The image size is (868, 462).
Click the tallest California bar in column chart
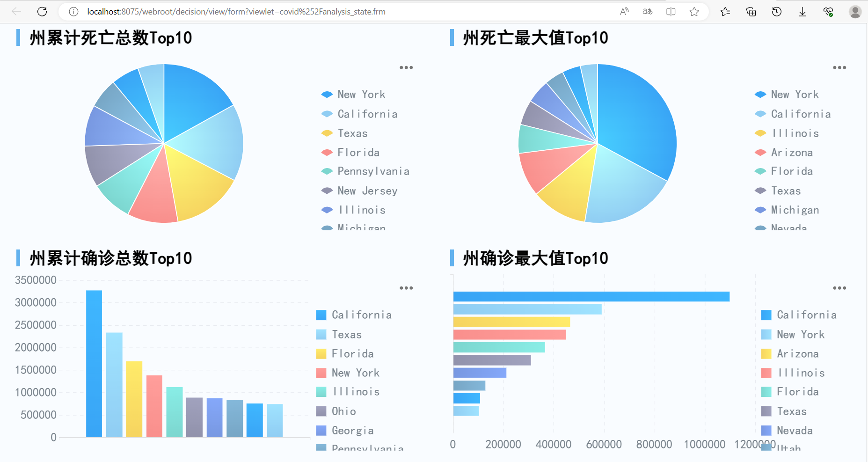click(94, 364)
